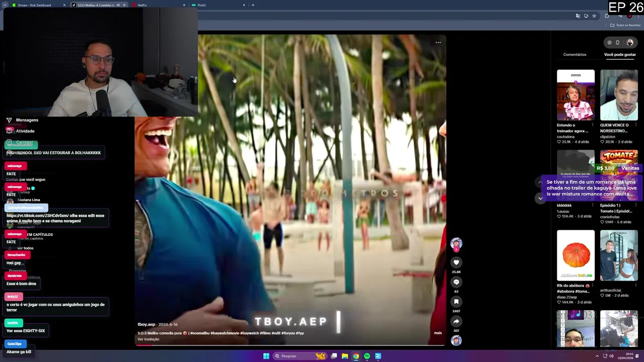Screen dimensions: 644x362
Task: Open the QUEM VENCE O NORDESTINO video thumbnail
Action: tap(619, 95)
